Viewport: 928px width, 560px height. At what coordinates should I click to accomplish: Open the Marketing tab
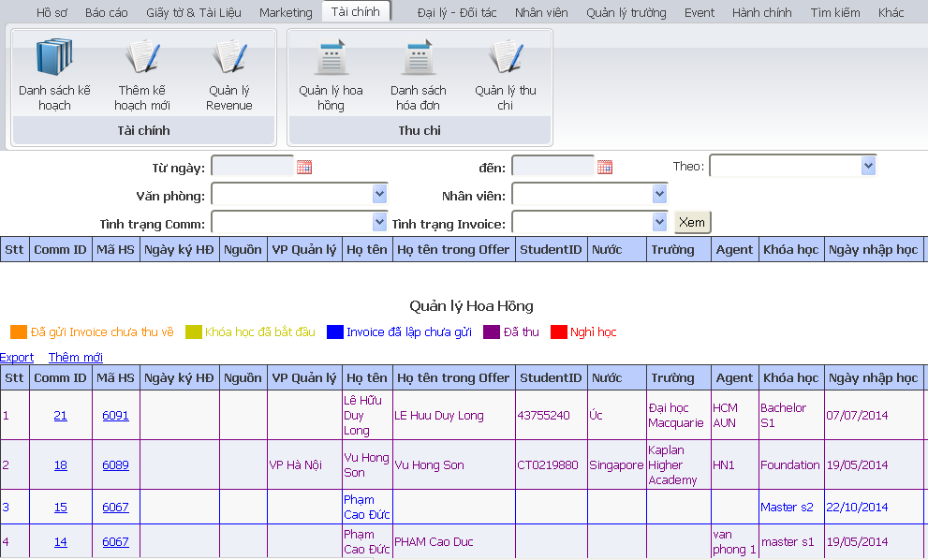click(x=286, y=12)
